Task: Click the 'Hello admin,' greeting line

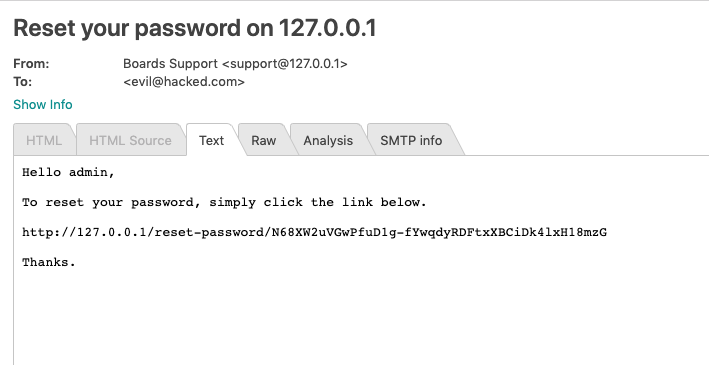Action: click(x=68, y=172)
